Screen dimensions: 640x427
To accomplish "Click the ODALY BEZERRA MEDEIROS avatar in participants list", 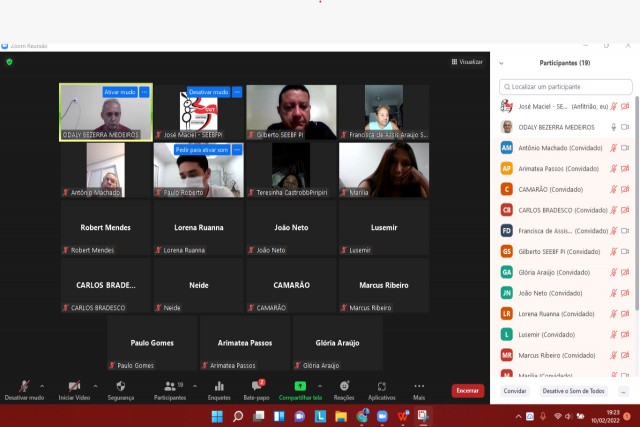I will click(507, 127).
